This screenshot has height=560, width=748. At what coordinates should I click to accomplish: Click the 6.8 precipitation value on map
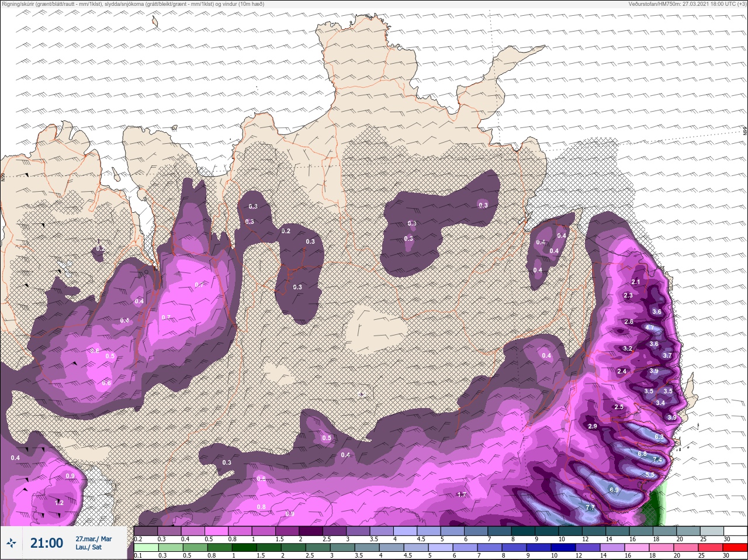[x=642, y=454]
